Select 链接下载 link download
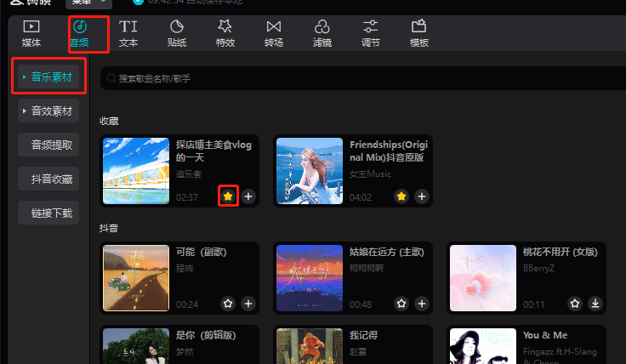 tap(48, 213)
